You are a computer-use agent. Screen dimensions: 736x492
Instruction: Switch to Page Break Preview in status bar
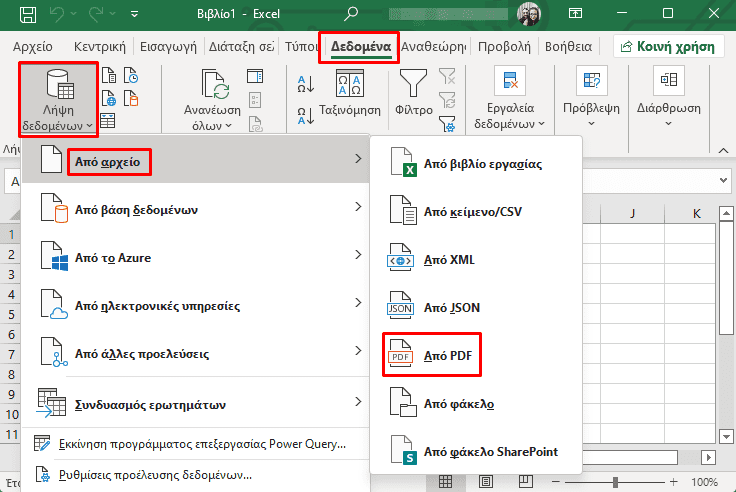[526, 482]
